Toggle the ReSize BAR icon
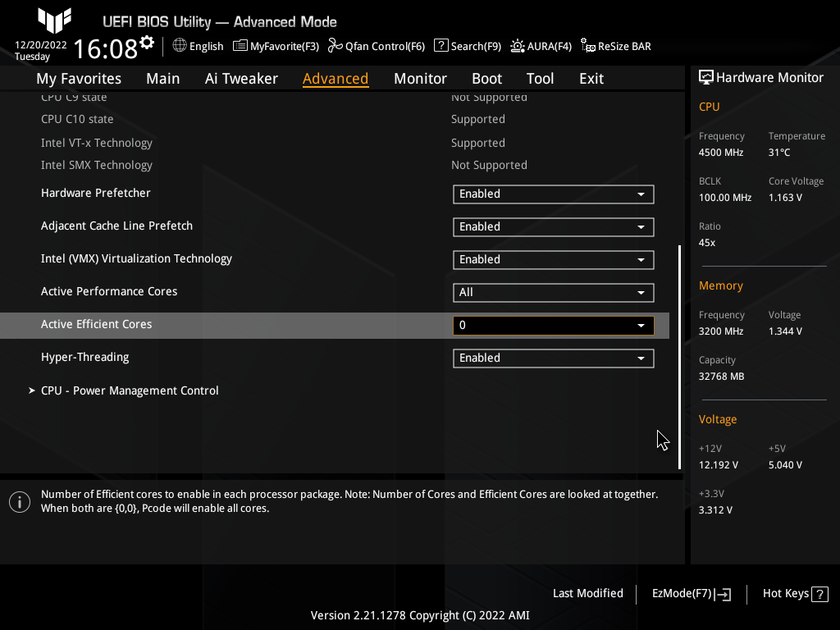Image resolution: width=840 pixels, height=630 pixels. tap(588, 46)
